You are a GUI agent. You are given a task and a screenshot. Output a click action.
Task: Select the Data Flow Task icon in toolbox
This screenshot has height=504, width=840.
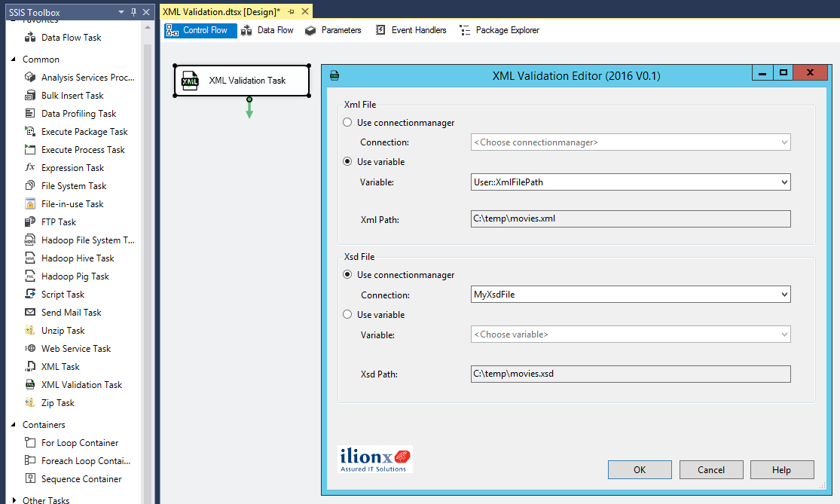point(30,38)
